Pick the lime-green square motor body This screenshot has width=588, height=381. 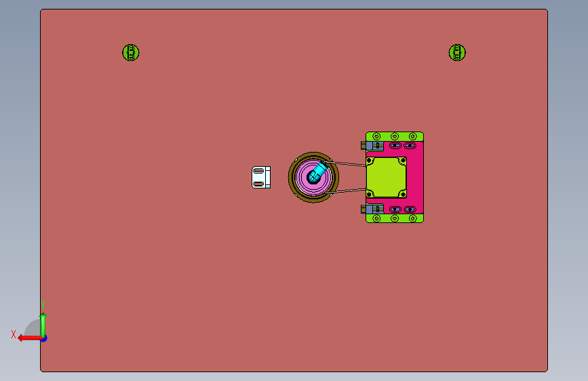pos(386,177)
